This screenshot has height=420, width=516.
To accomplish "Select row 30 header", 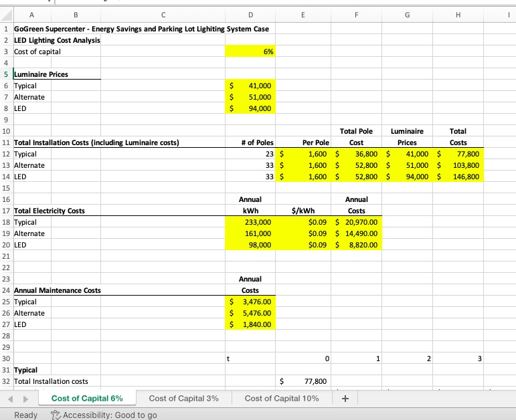I will tap(6, 358).
